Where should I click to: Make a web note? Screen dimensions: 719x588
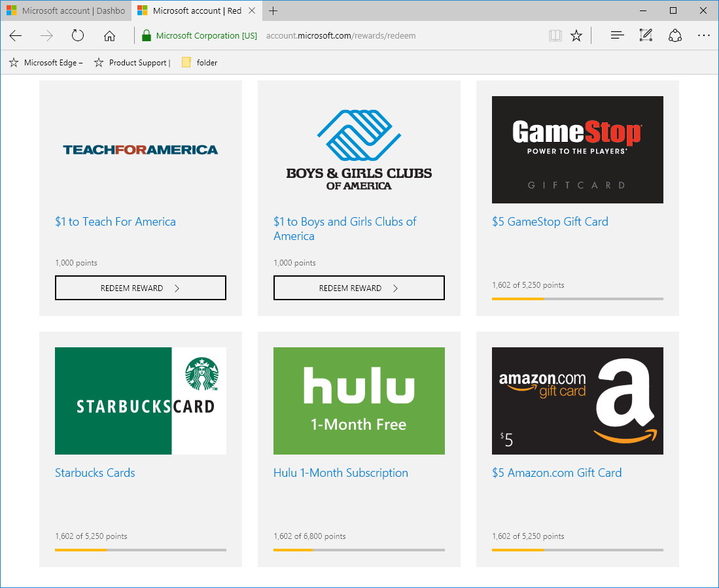[x=646, y=35]
